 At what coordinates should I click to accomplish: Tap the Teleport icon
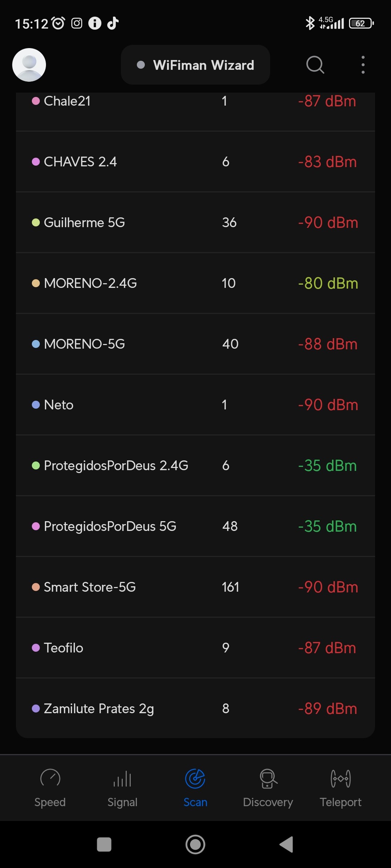pos(340,778)
